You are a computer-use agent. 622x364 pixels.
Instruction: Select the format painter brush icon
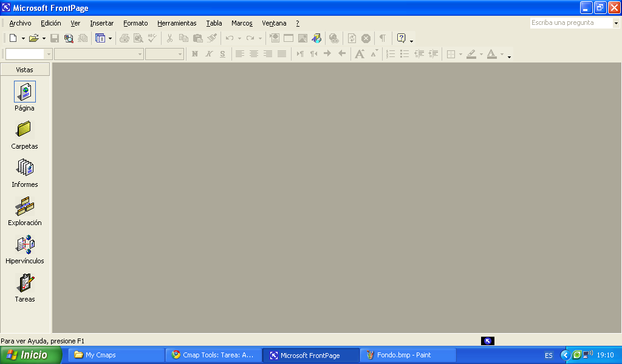(212, 38)
